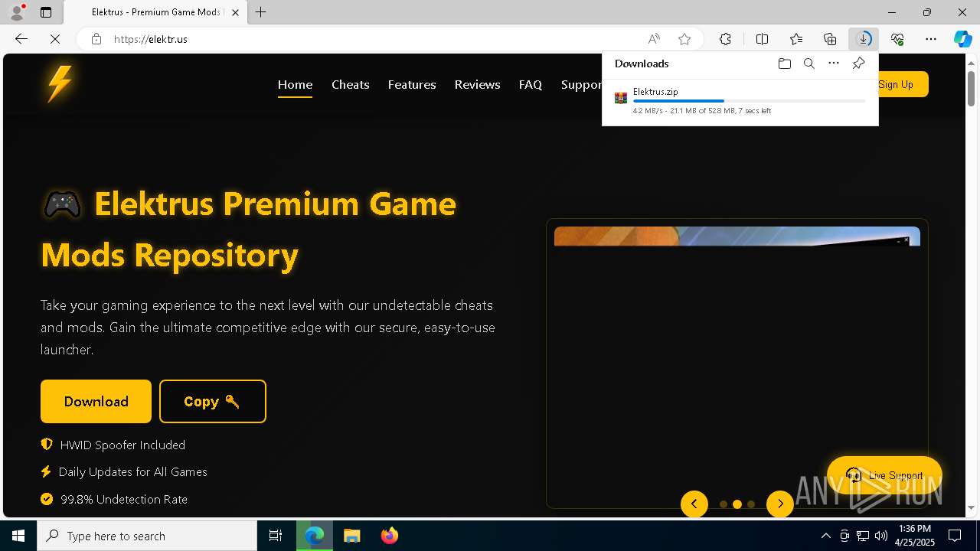
Task: Select the first carousel dot
Action: click(724, 504)
